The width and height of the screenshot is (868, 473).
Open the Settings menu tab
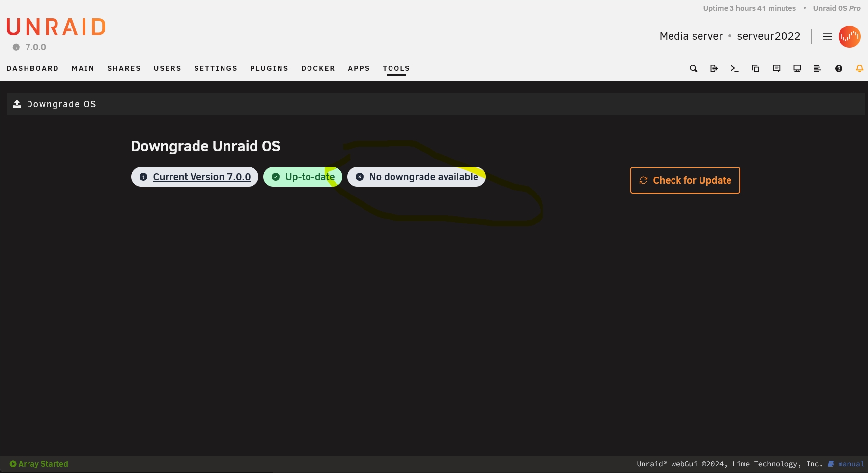coord(216,68)
